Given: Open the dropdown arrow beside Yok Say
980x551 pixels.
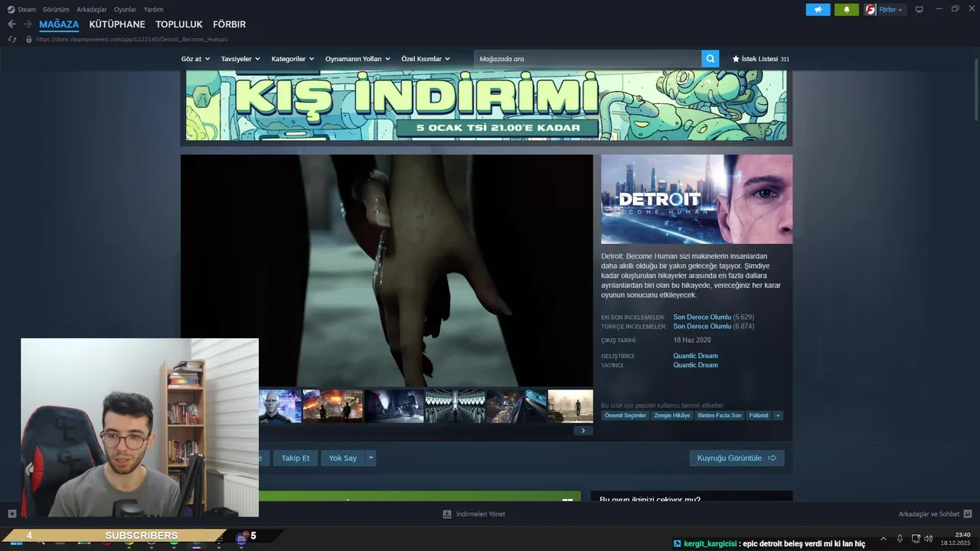Looking at the screenshot, I should (x=371, y=458).
